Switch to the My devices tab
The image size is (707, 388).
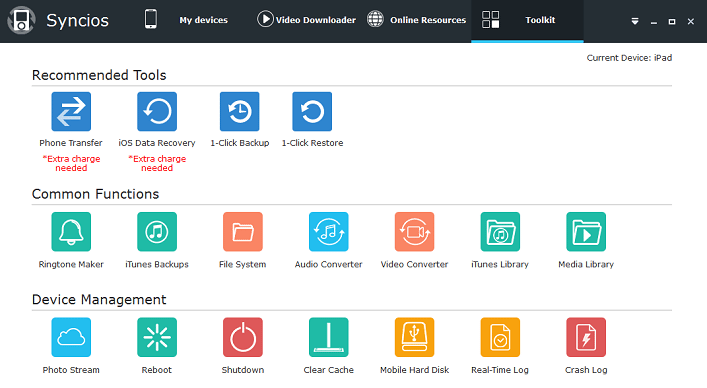(x=203, y=20)
